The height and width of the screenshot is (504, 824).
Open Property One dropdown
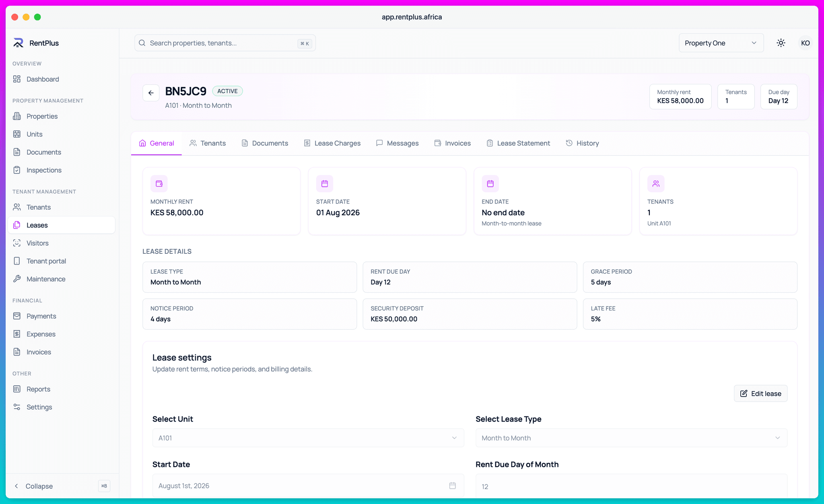[x=721, y=43]
